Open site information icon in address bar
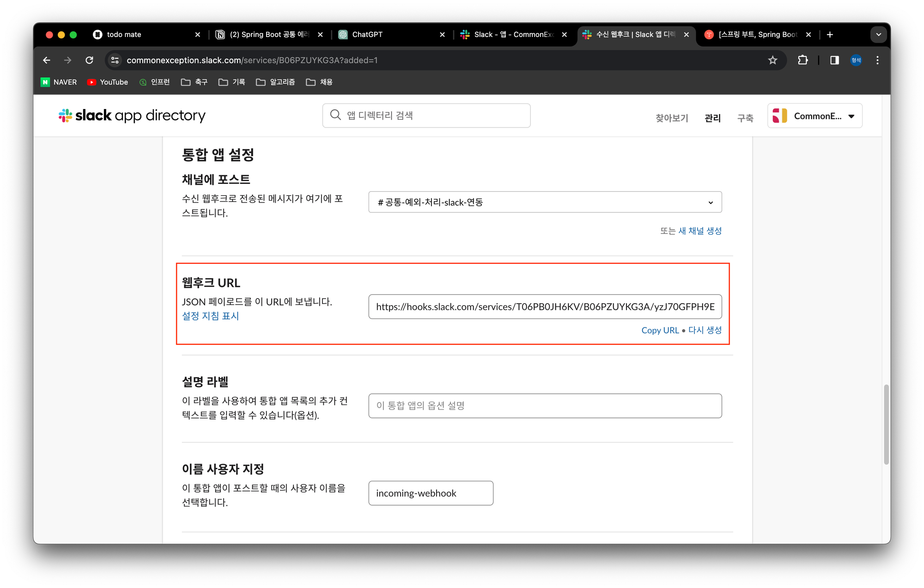924x588 pixels. pos(115,60)
